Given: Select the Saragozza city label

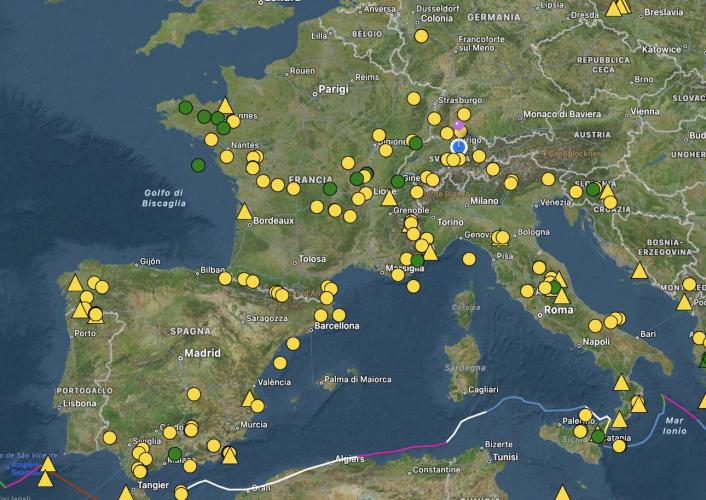Looking at the screenshot, I should coord(267,318).
